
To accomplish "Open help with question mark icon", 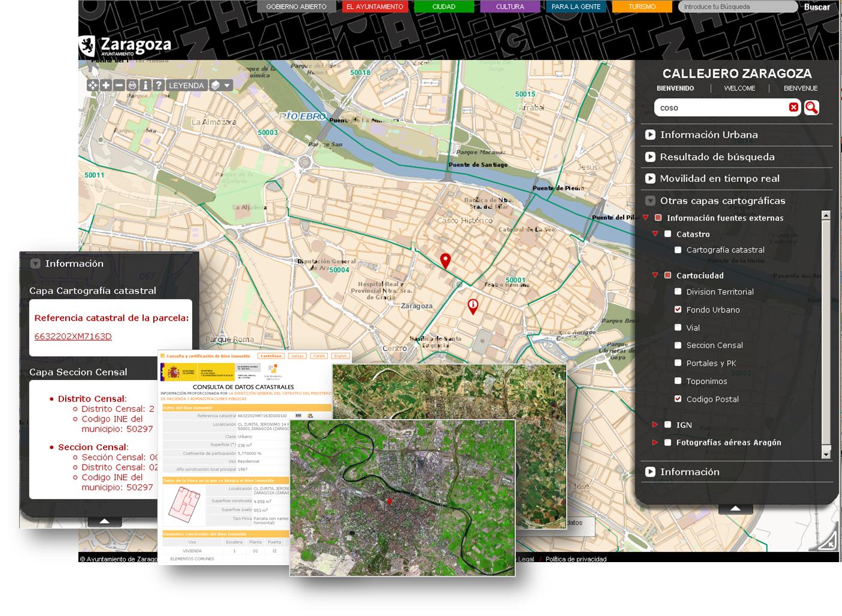I will coord(158,86).
